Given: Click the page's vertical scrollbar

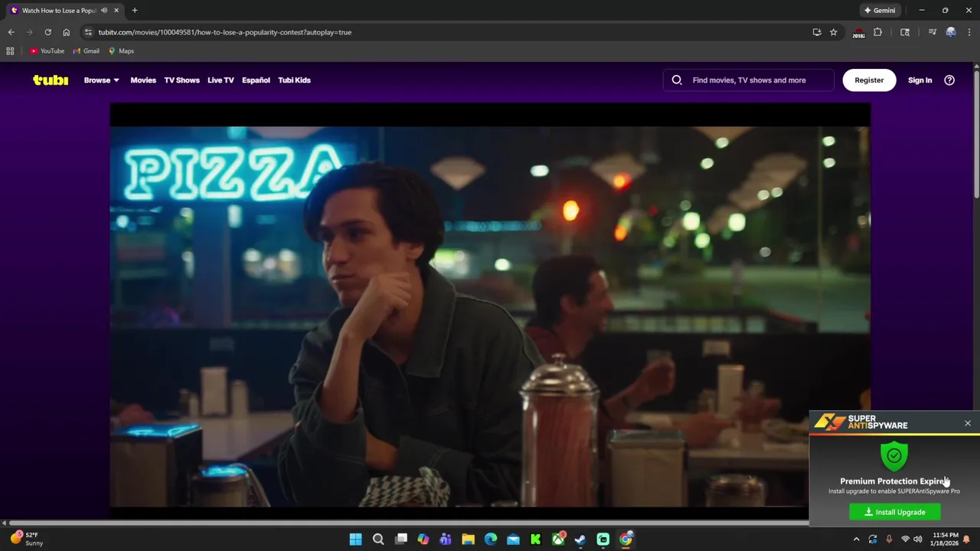Looking at the screenshot, I should (x=976, y=134).
